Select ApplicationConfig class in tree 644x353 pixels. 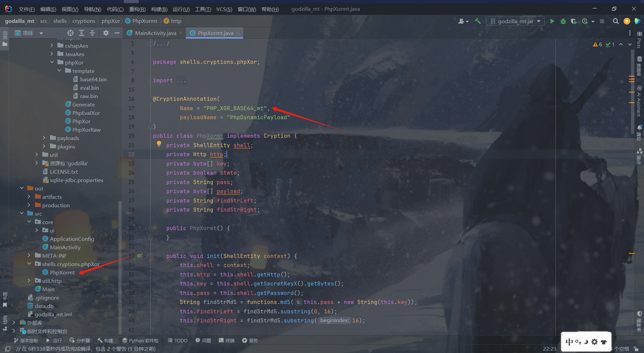coord(72,239)
